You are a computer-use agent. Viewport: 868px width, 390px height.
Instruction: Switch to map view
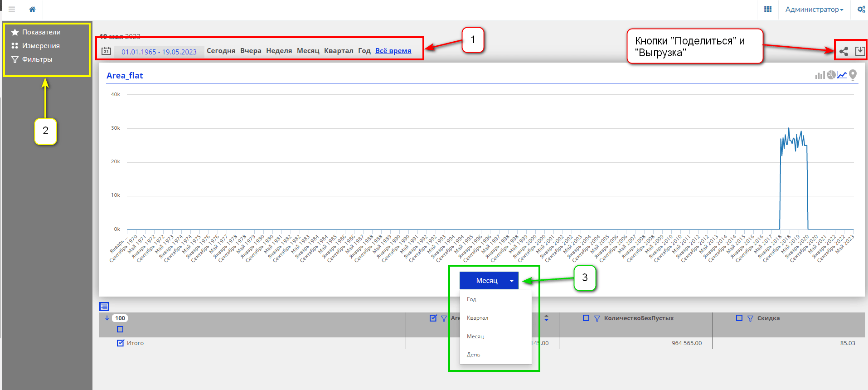[x=853, y=75]
